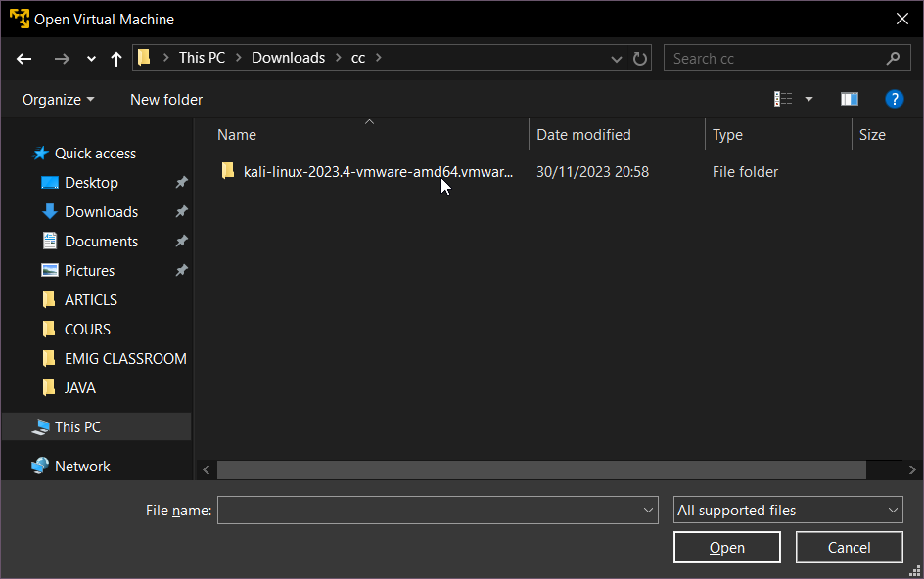924x579 pixels.
Task: Select Network in the sidebar
Action: [x=82, y=467]
